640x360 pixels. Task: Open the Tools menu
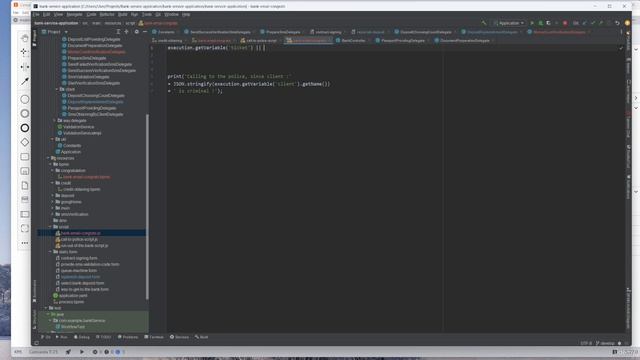[147, 14]
